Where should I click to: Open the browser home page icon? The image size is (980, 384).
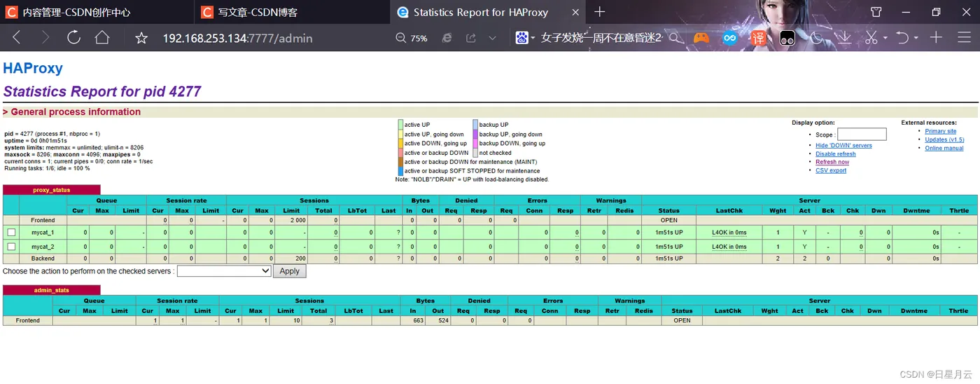[x=102, y=38]
